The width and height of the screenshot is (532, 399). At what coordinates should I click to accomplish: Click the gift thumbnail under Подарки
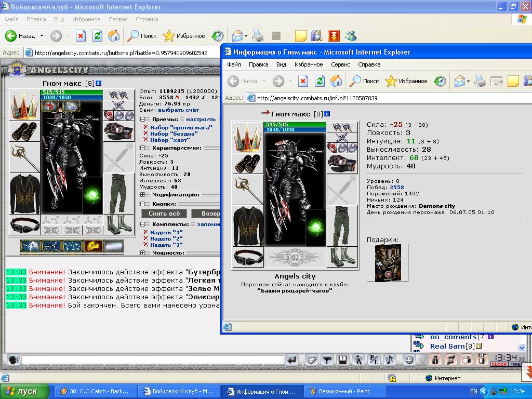coord(388,263)
